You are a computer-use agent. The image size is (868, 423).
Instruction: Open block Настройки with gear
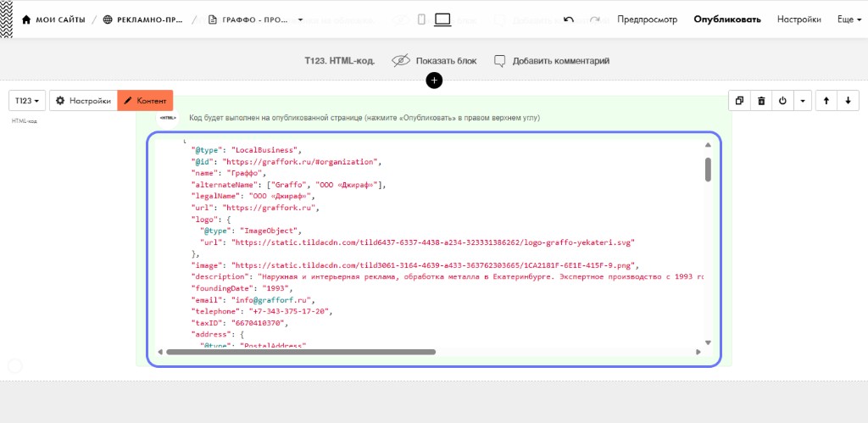[x=84, y=101]
